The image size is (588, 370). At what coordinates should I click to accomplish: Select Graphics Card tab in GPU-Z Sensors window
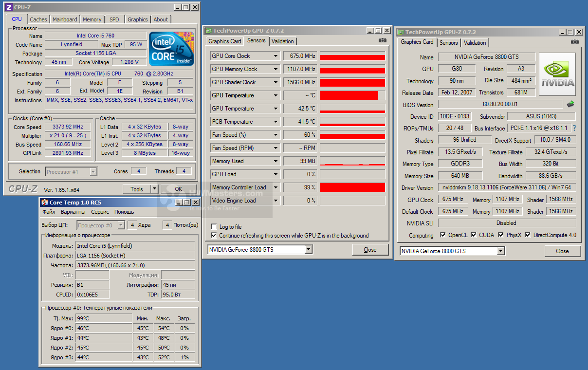click(225, 41)
